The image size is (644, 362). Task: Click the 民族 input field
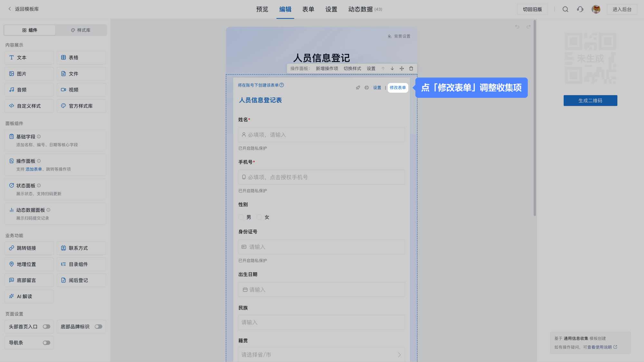coord(321,322)
